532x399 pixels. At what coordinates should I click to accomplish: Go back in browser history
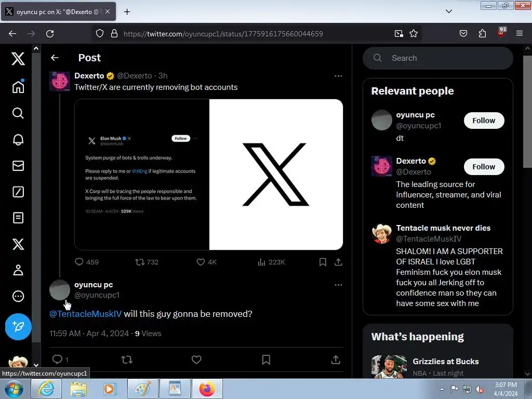pyautogui.click(x=12, y=33)
